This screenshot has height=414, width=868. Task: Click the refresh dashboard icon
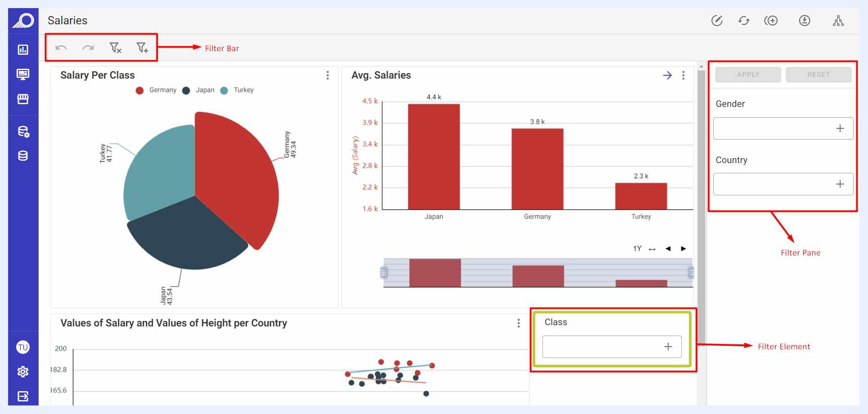[x=744, y=21]
